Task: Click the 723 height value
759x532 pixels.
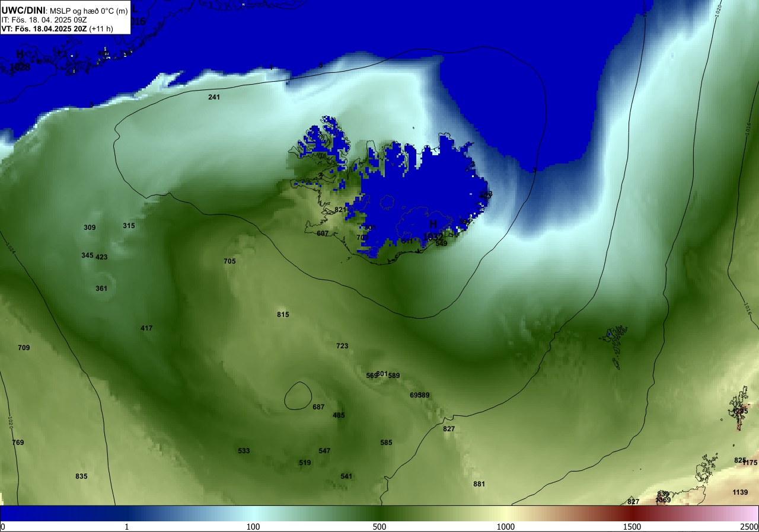Action: [342, 346]
